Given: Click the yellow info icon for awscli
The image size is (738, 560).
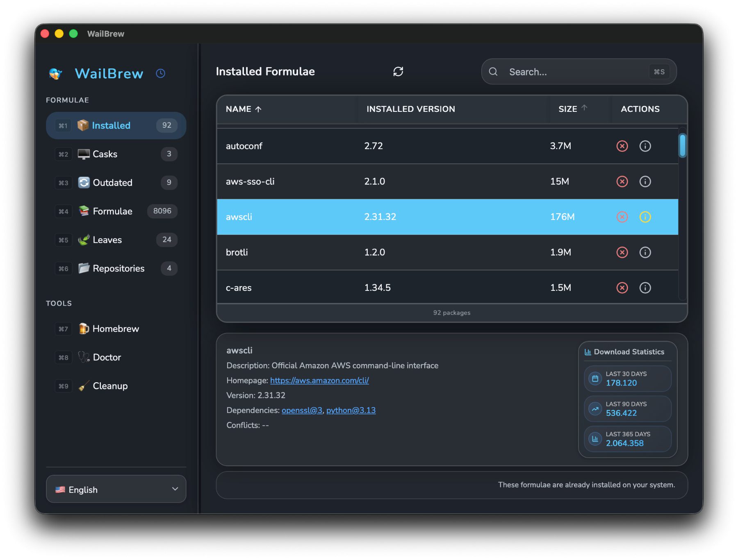Looking at the screenshot, I should point(645,217).
